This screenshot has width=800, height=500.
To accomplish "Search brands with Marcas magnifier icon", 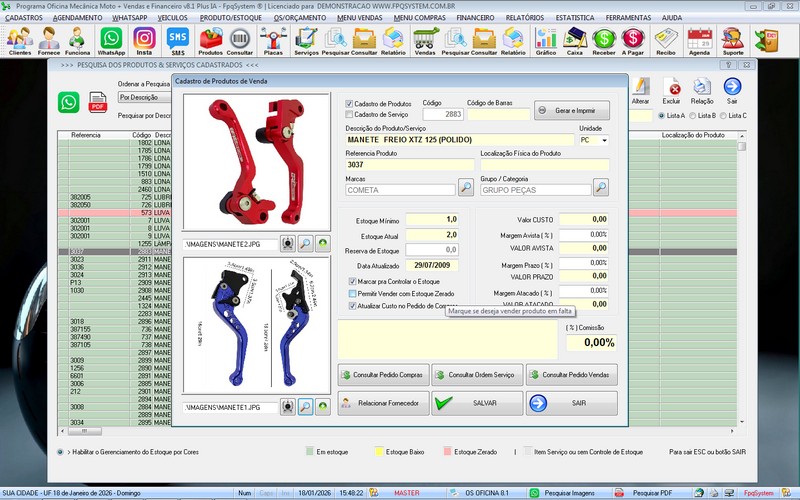I will [466, 187].
